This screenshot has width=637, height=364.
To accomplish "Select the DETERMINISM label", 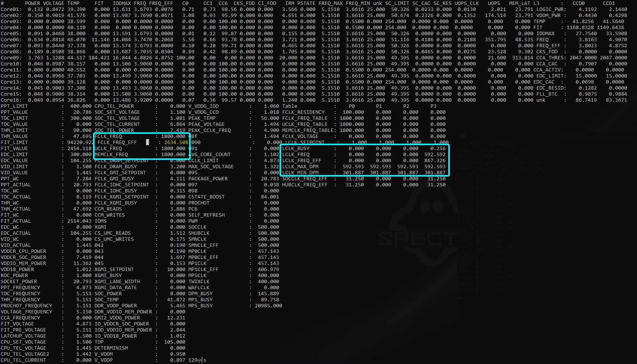I will 111,348.
